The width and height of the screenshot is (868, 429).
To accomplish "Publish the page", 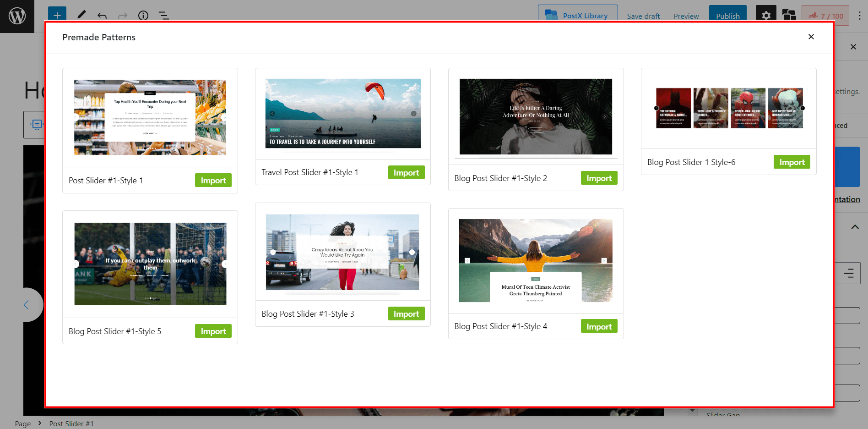I will pos(727,15).
